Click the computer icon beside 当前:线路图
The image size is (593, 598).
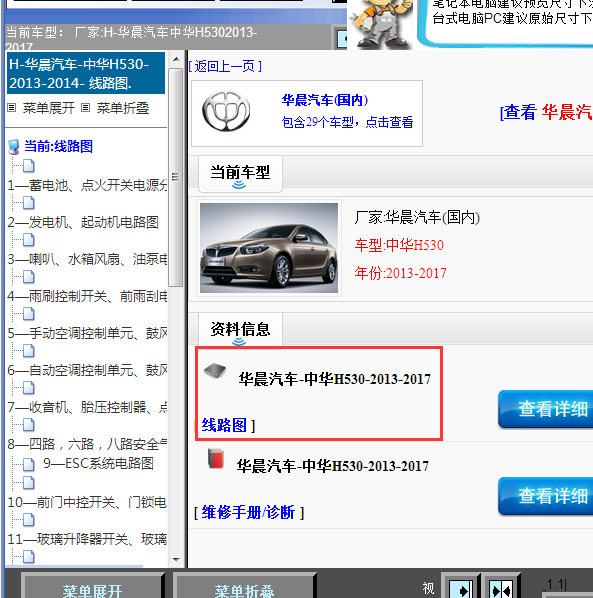14,147
